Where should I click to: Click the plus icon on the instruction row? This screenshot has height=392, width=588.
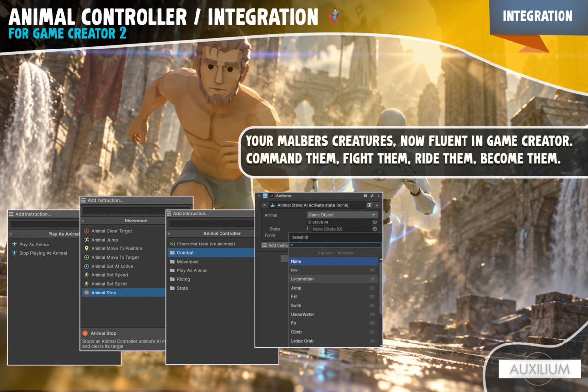point(369,205)
